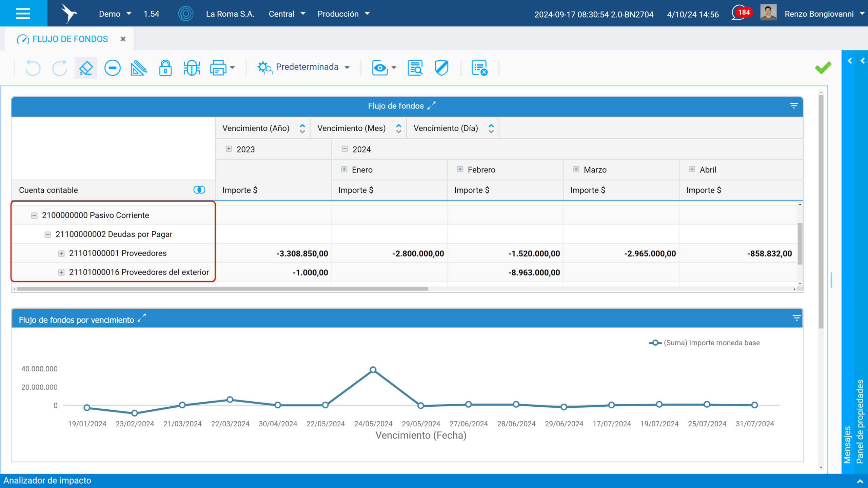
Task: Open the hamburger main menu
Action: 23,14
